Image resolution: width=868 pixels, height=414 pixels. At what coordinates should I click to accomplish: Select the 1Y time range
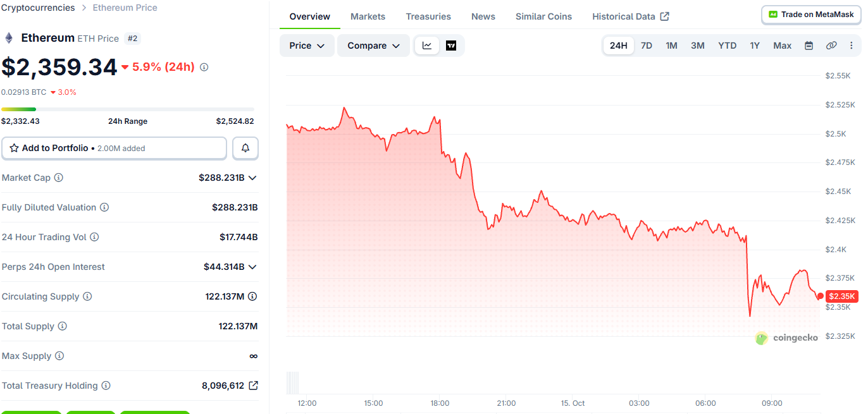[x=755, y=46]
